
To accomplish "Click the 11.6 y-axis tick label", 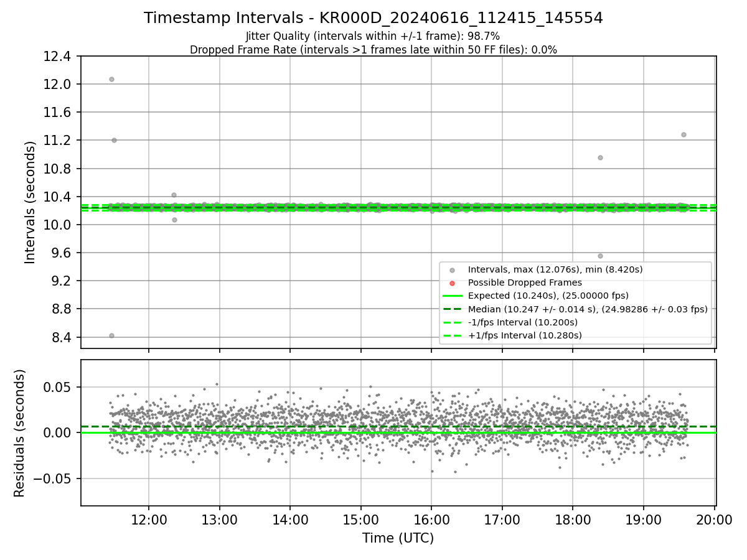I will 59,113.
